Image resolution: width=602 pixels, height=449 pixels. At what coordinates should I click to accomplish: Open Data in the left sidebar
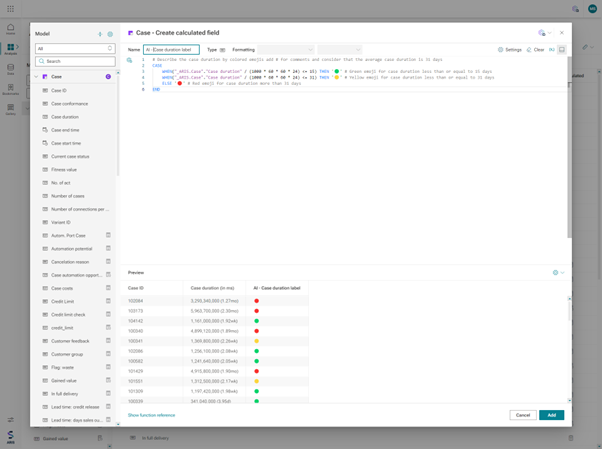pyautogui.click(x=11, y=69)
